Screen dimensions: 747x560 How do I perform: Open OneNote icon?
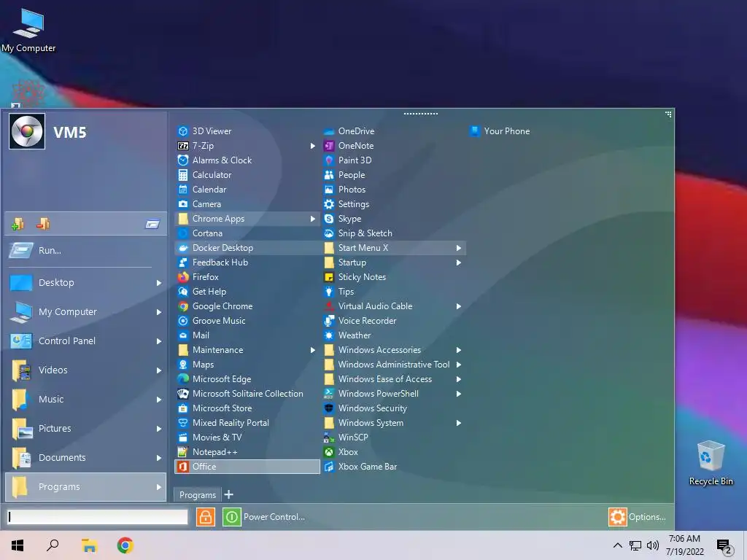(x=329, y=146)
